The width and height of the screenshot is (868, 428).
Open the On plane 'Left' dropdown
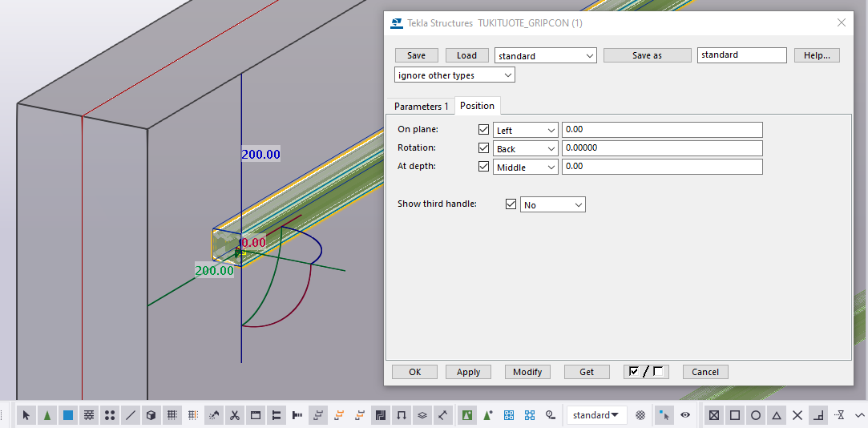point(525,130)
